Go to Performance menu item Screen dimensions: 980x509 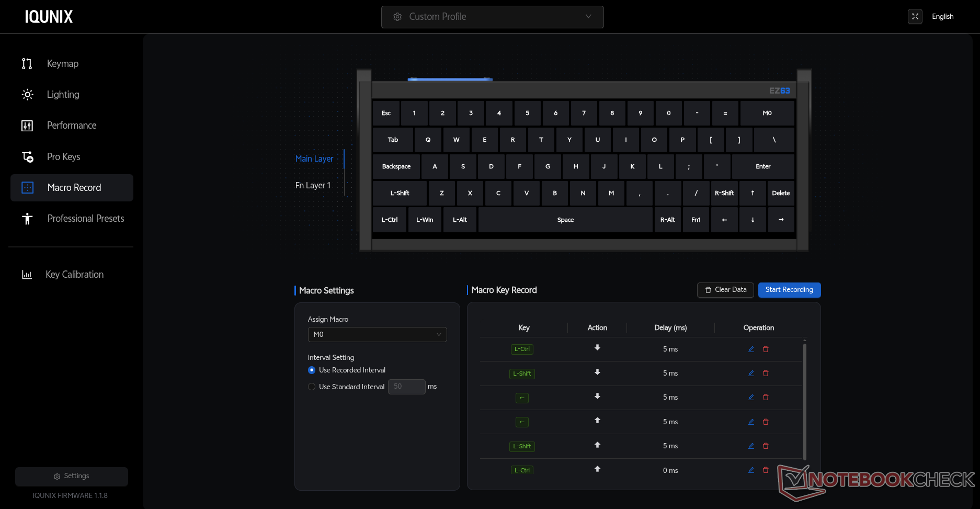tap(71, 126)
